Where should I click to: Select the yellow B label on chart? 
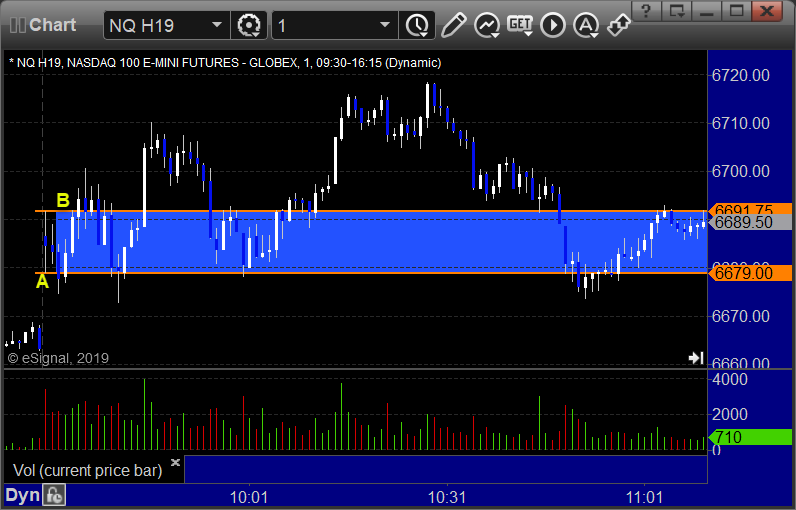tap(62, 200)
